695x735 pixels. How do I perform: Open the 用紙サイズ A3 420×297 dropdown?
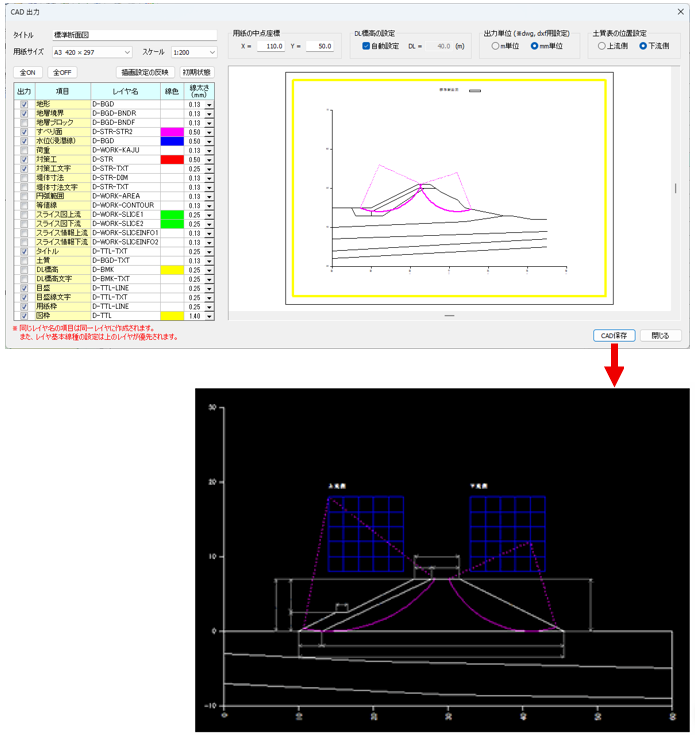[92, 52]
